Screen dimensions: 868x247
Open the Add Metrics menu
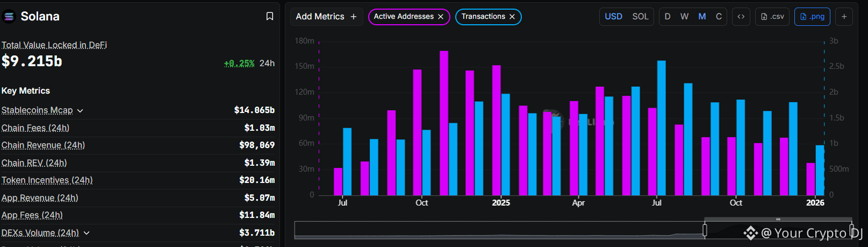[x=326, y=17]
